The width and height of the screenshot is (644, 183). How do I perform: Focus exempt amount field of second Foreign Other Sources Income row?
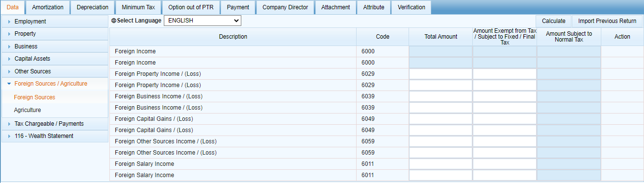505,153
